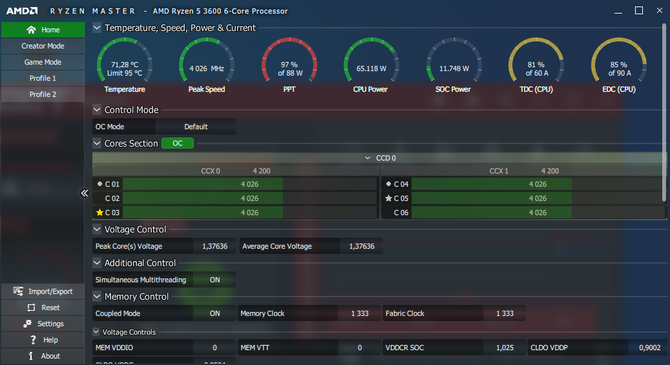Collapse the Control Mode section
Screen dimensions: 670x365
[x=97, y=109]
